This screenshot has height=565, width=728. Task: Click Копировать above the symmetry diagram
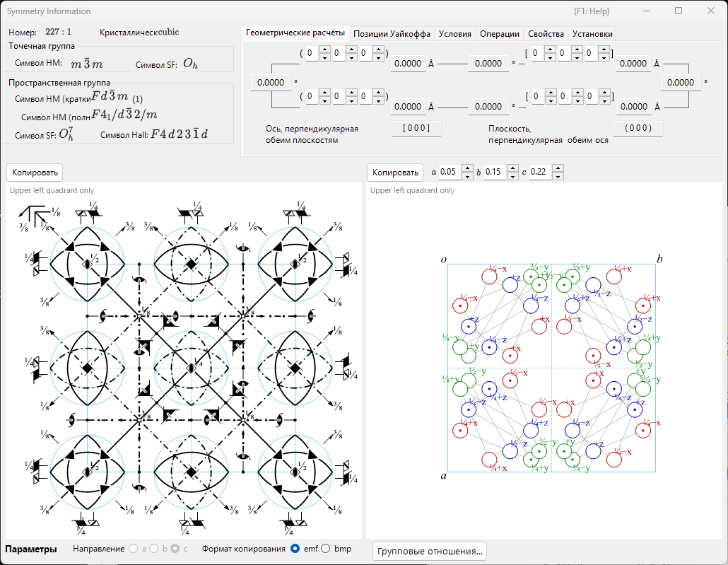[x=35, y=173]
